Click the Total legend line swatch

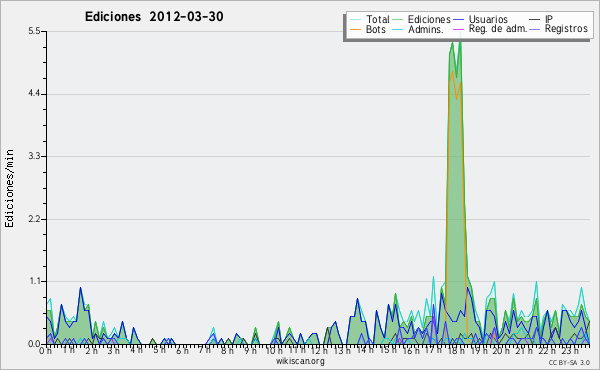(x=355, y=20)
